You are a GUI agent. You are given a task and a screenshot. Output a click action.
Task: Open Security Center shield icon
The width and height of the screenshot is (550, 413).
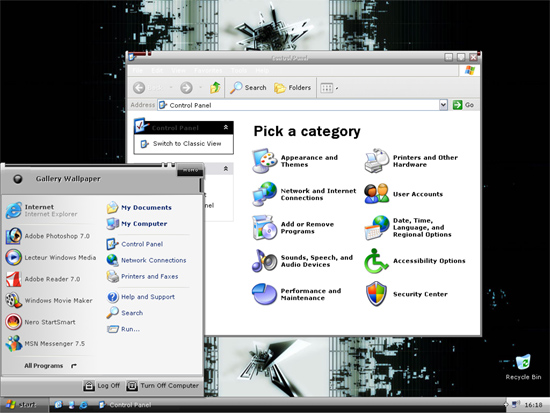click(377, 294)
